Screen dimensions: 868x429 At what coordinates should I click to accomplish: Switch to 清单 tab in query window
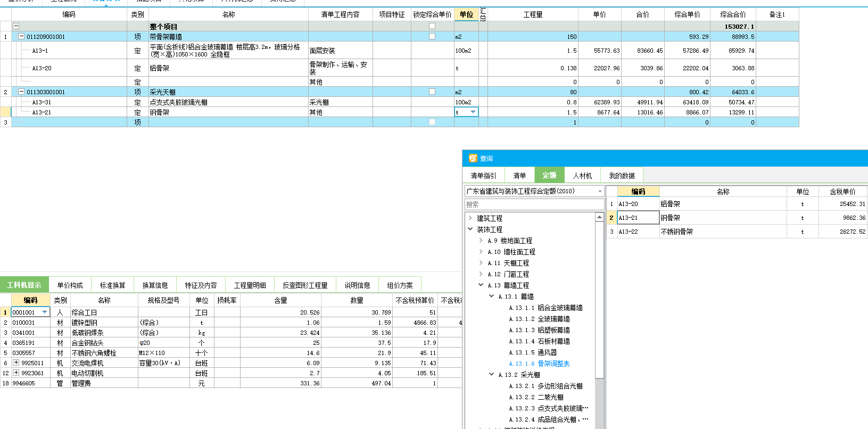tap(519, 175)
